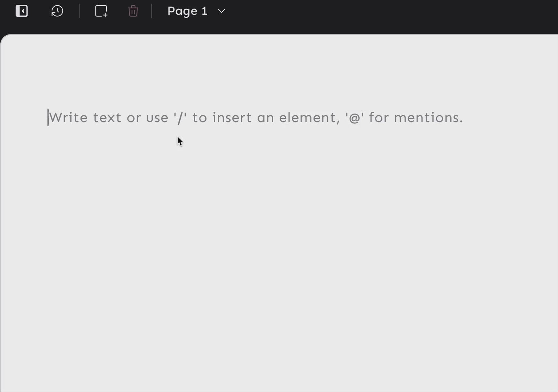Click blank canvas area below the placeholder
The height and width of the screenshot is (392, 558).
pos(279,254)
